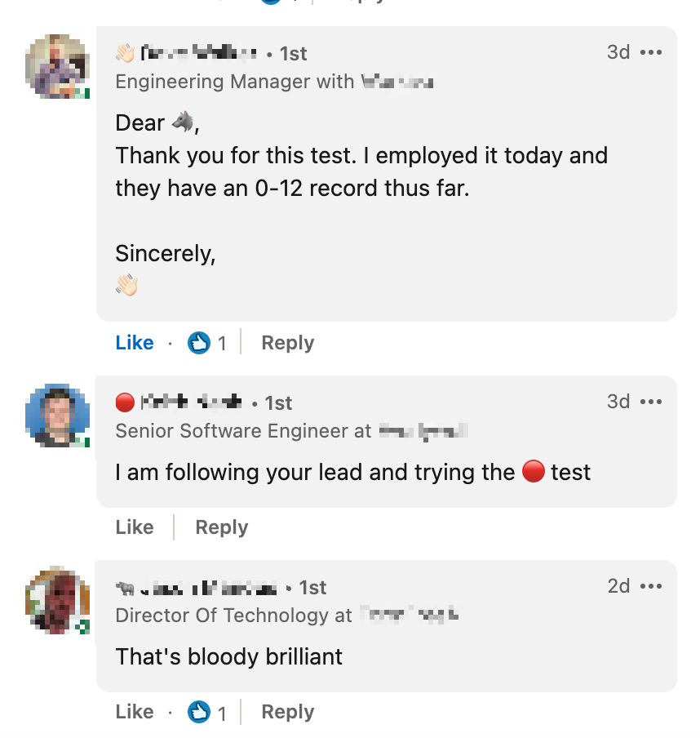Toggle Like on the 0-12 record comment
This screenshot has height=738, width=700.
135,343
